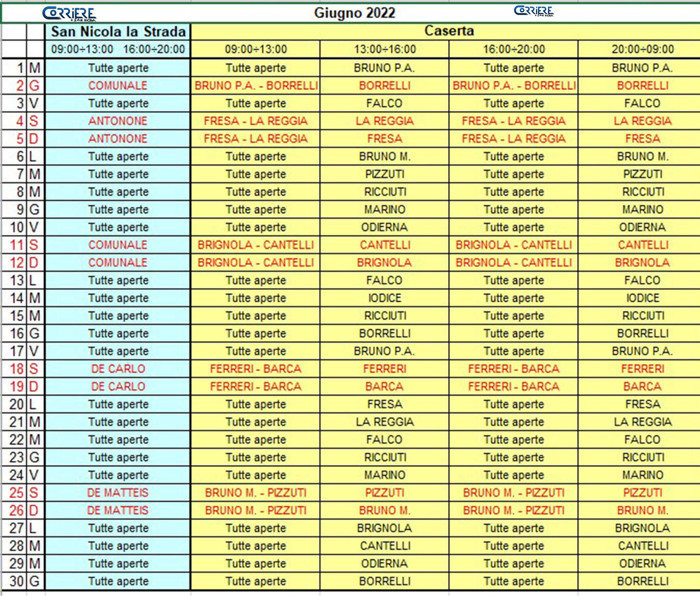Select day 4 afternoon 'FRESA - LA REGGIA' cell

click(514, 121)
